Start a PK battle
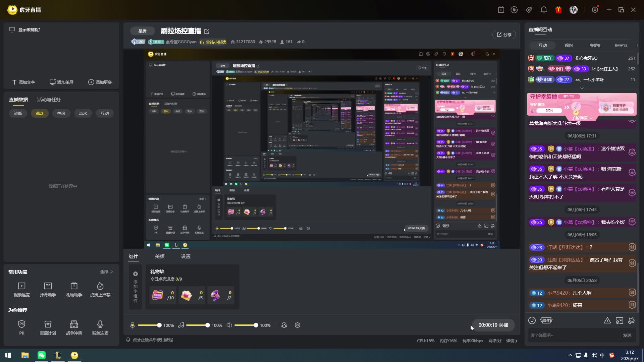644x362 pixels. point(22,327)
